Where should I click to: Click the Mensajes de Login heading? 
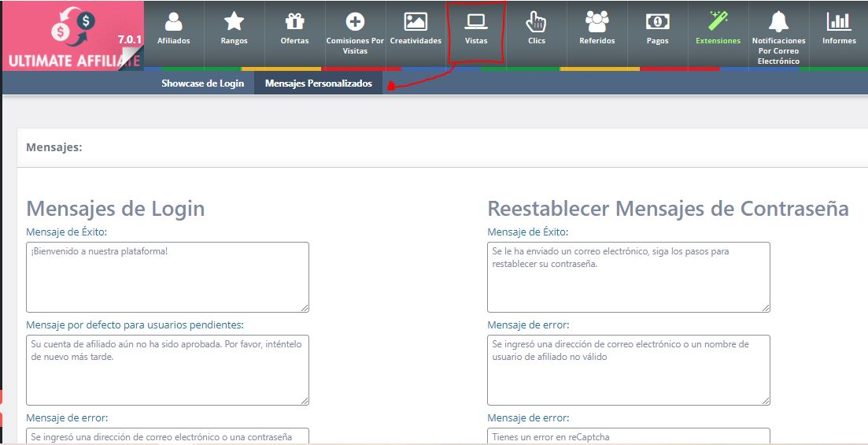click(x=116, y=209)
